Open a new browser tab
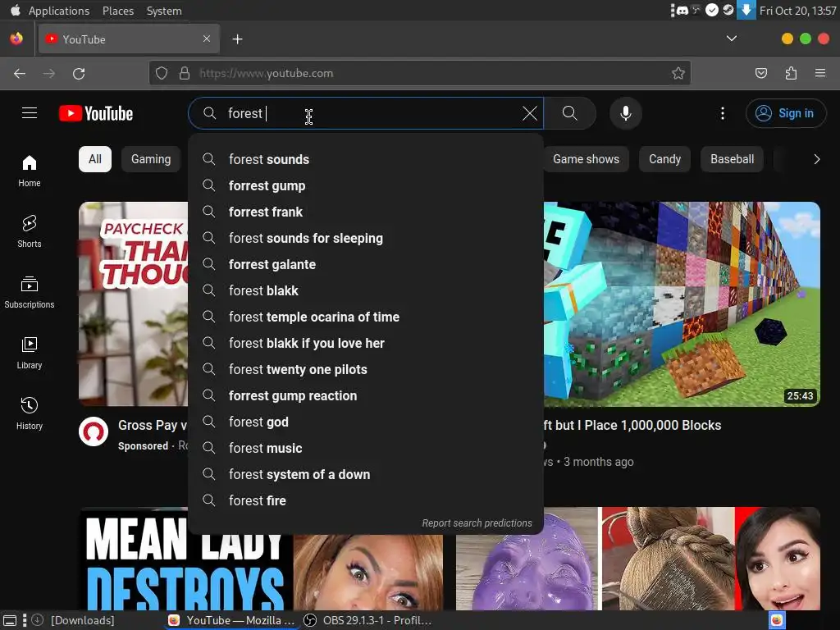 click(x=237, y=39)
